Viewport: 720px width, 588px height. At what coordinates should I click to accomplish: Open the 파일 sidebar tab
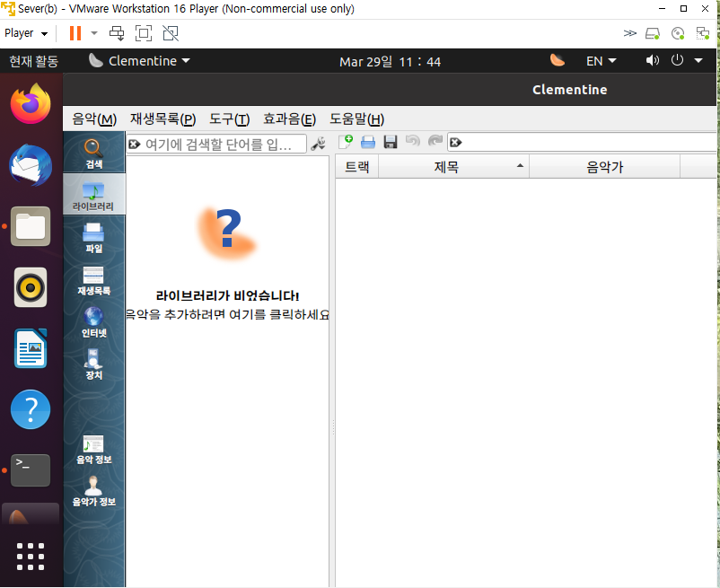pos(93,238)
